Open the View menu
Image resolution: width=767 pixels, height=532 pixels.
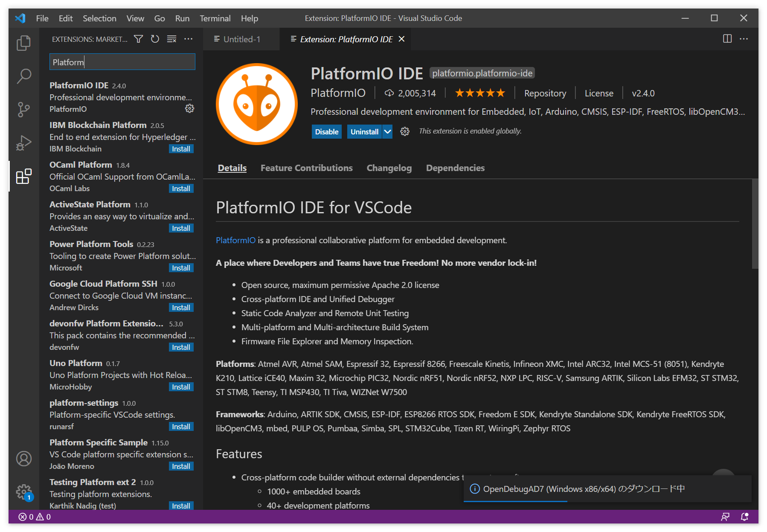tap(135, 18)
